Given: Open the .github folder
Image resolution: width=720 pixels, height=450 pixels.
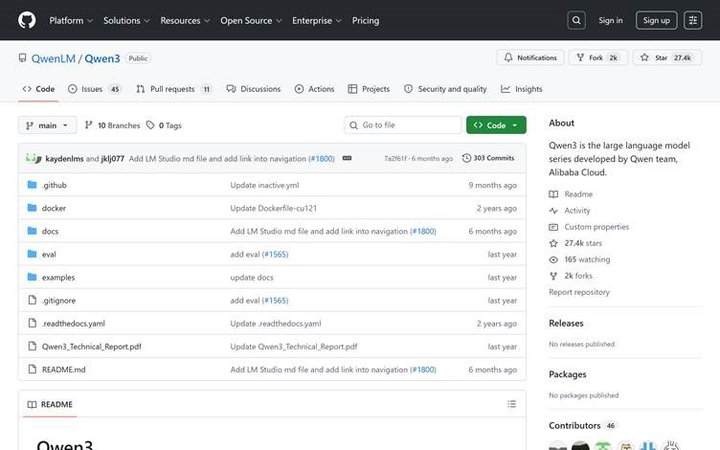Looking at the screenshot, I should point(54,185).
